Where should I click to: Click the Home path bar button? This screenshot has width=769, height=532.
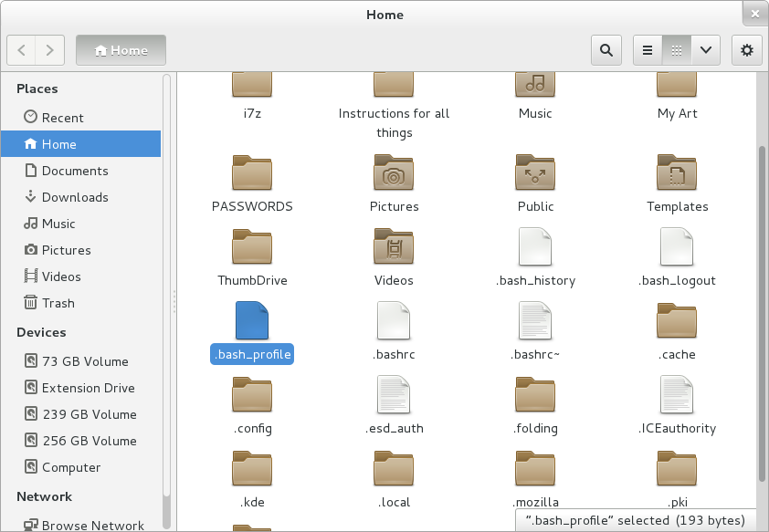pyautogui.click(x=121, y=50)
